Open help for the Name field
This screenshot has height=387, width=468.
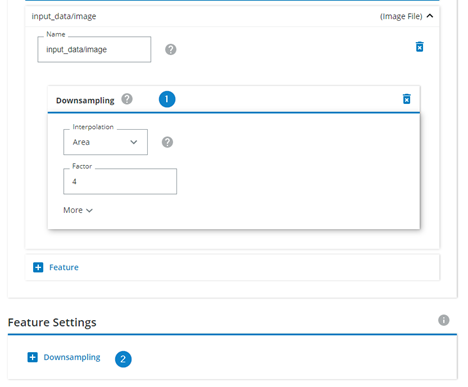[171, 50]
